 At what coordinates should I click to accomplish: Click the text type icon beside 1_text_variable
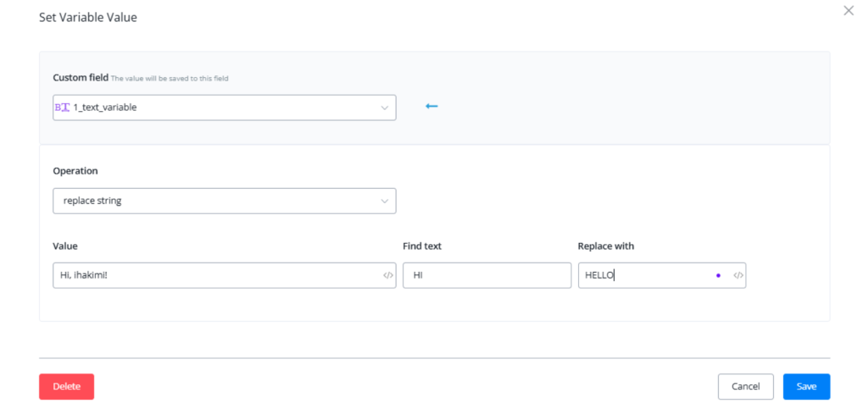click(62, 108)
